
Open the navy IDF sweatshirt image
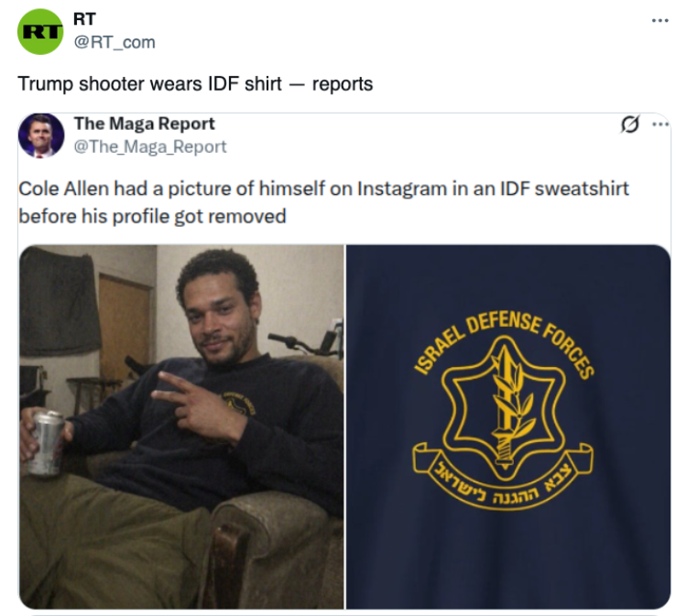tap(508, 427)
